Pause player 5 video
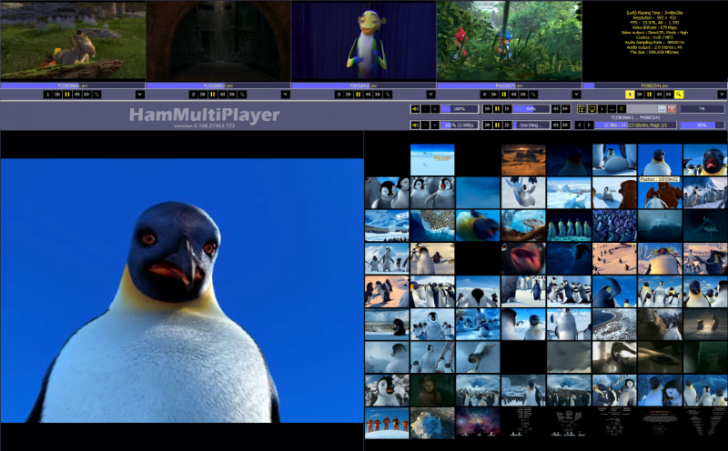This screenshot has width=728, height=451. (649, 94)
